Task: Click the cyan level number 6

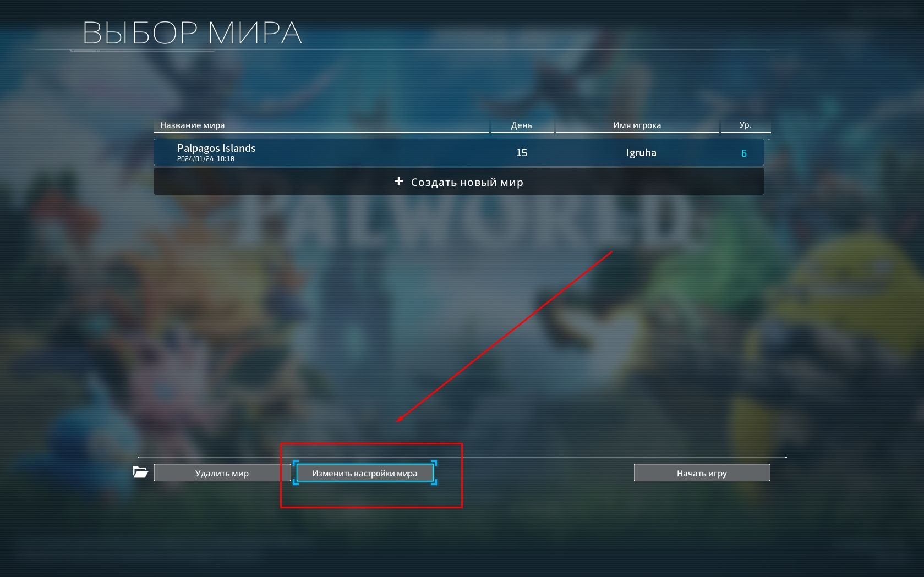Action: tap(744, 153)
